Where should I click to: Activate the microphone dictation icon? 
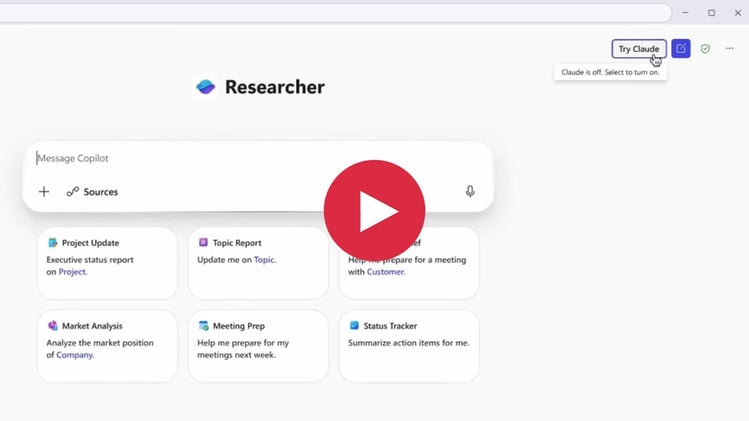[x=470, y=192]
